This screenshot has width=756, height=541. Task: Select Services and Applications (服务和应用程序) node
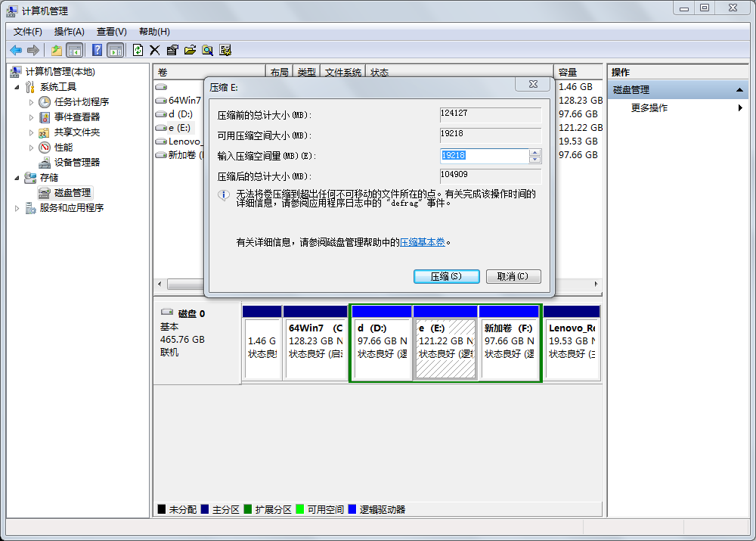click(x=71, y=208)
